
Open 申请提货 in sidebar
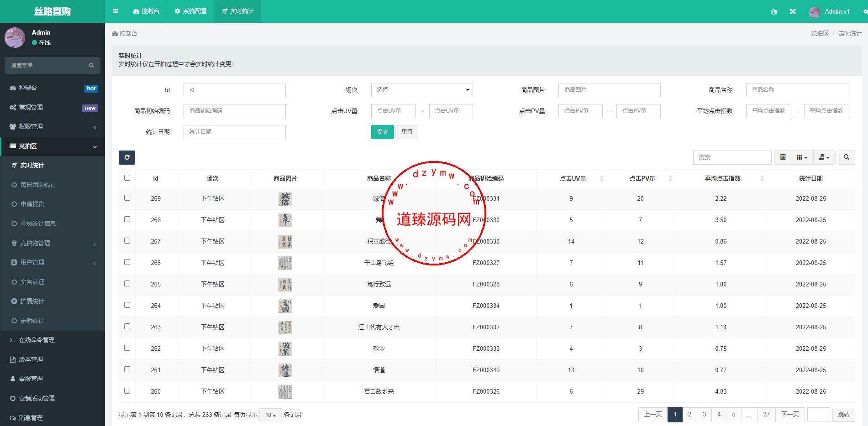tap(53, 204)
